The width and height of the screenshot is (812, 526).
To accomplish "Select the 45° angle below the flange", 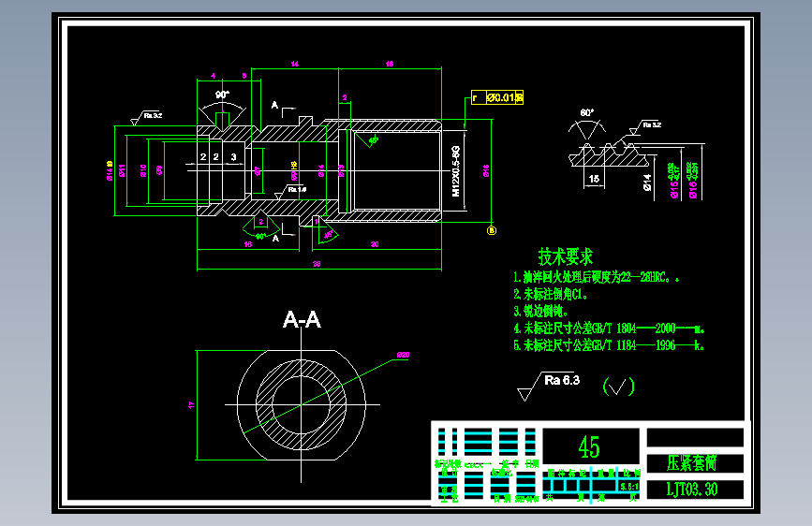I will (x=329, y=235).
